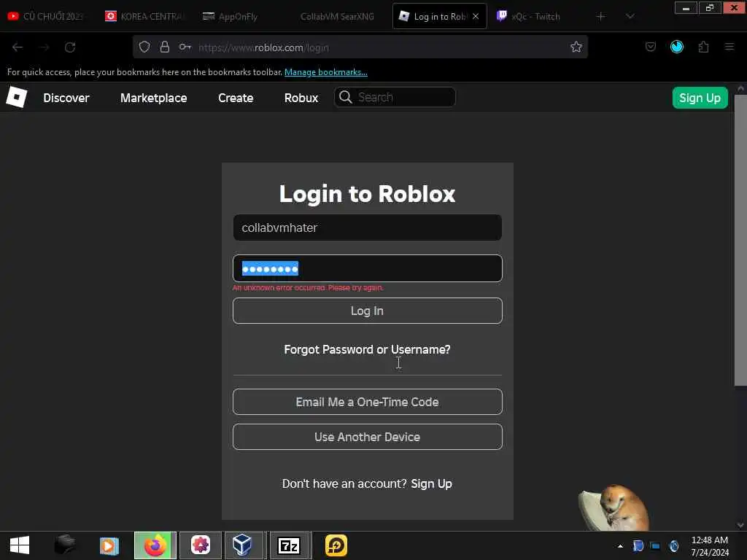The width and height of the screenshot is (747, 560).
Task: Switch to the CU CHUOI YouTube tab
Action: (x=46, y=16)
